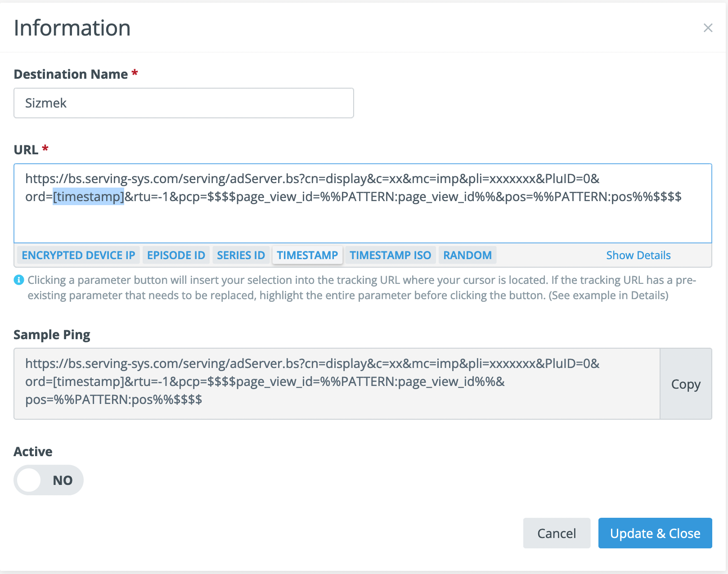Click the Update & Close button
Viewport: 728px width, 574px height.
[655, 533]
